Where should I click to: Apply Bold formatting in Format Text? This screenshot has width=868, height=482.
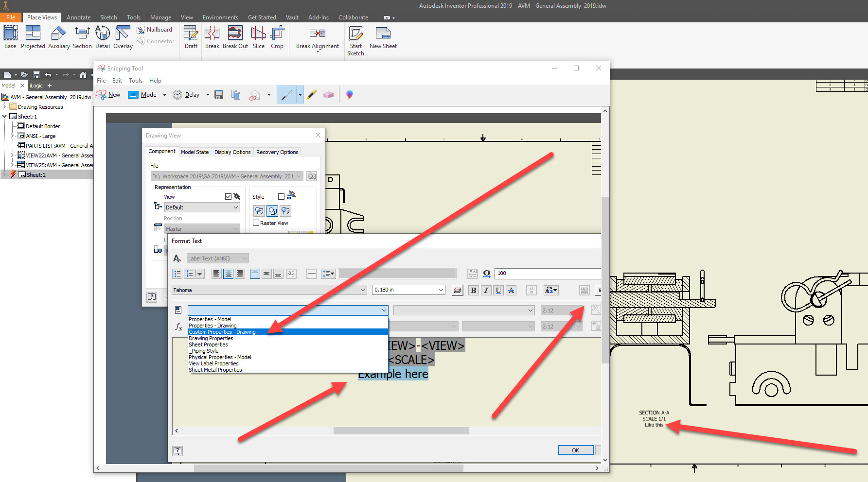473,290
